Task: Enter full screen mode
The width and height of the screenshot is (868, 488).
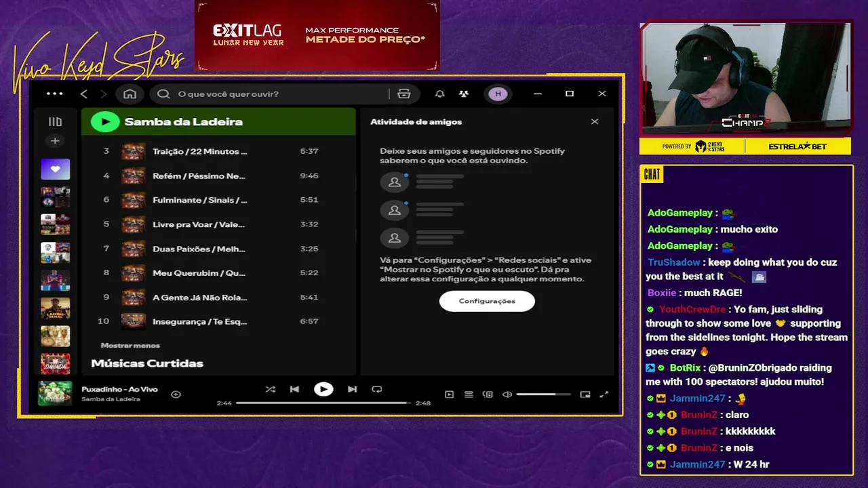Action: (604, 394)
